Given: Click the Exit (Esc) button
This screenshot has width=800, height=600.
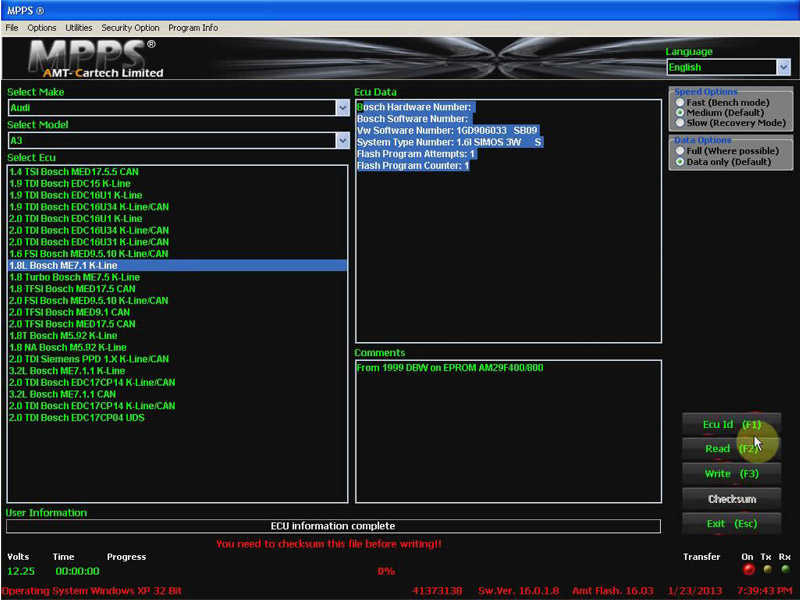Looking at the screenshot, I should 731,523.
